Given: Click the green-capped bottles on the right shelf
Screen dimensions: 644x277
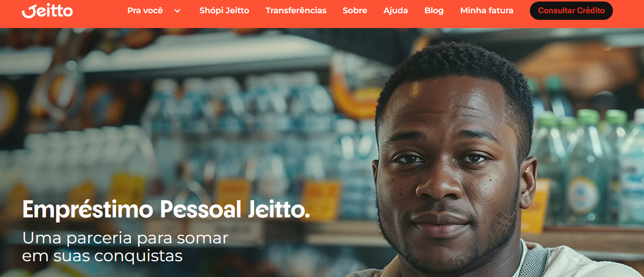Looking at the screenshot, I should (586, 163).
